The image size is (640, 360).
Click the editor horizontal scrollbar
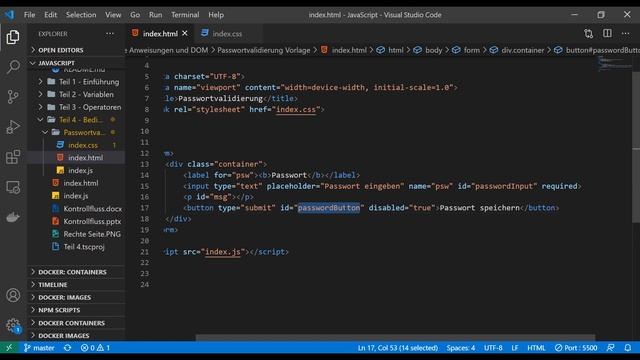[x=395, y=338]
